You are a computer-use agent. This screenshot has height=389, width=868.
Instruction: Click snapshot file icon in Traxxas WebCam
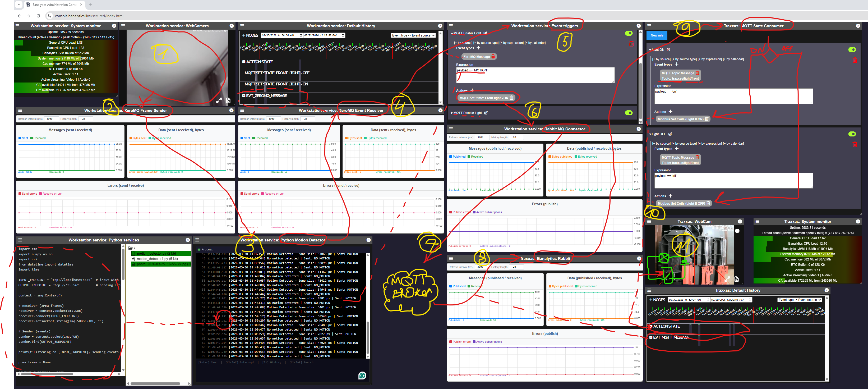coord(737,279)
